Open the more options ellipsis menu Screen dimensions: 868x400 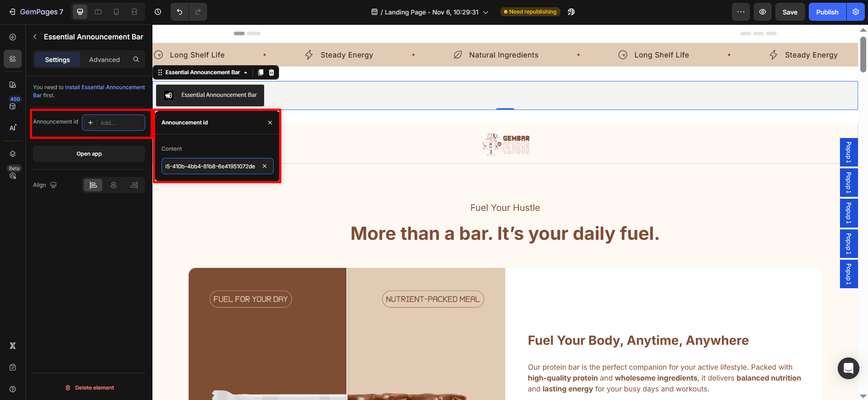741,12
